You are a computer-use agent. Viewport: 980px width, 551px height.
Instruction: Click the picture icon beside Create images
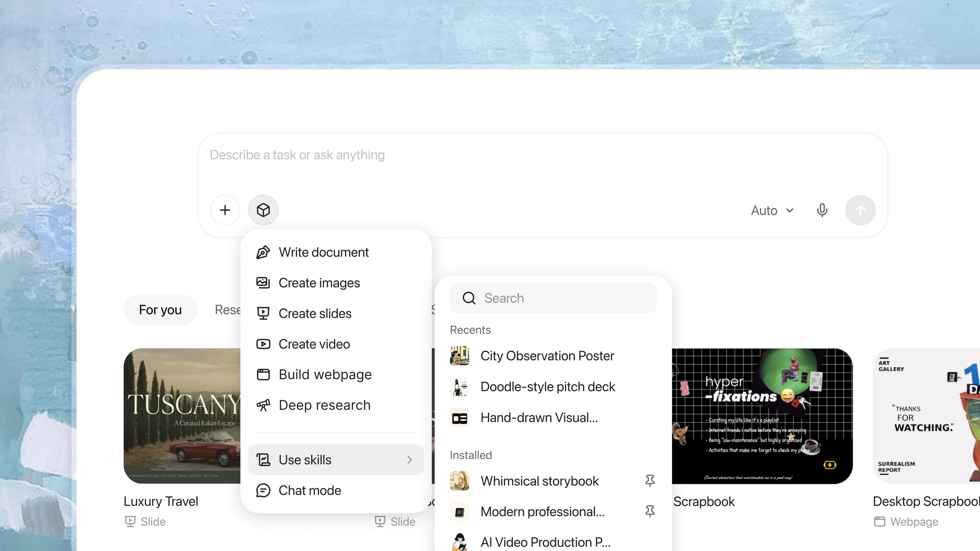263,283
